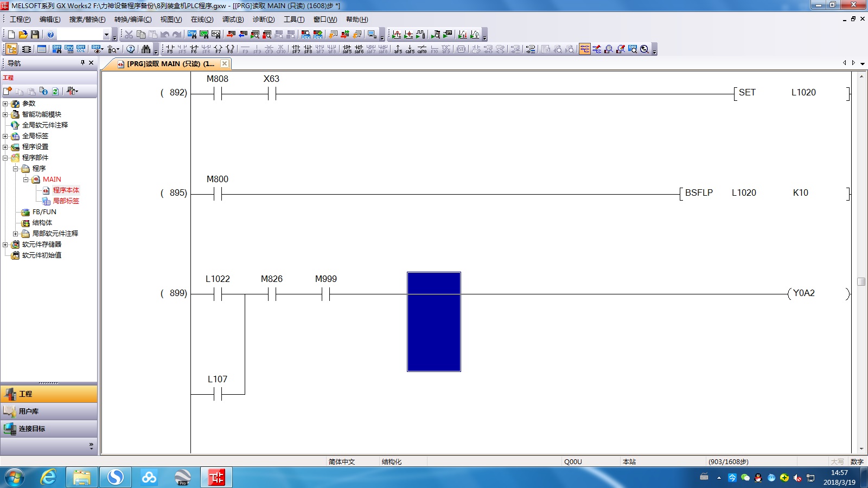Switch to the [PRG]读取 MAIN tab
This screenshot has width=868, height=488.
pos(168,63)
